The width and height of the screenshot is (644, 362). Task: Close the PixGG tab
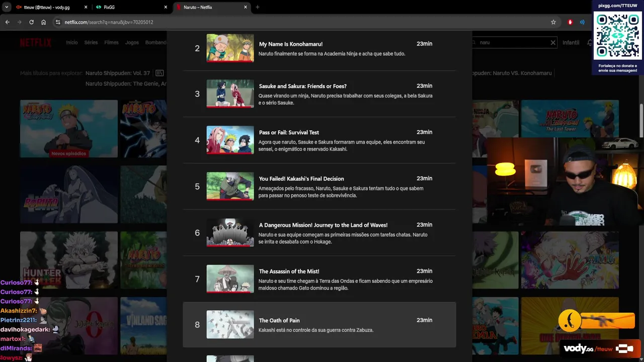[x=166, y=7]
